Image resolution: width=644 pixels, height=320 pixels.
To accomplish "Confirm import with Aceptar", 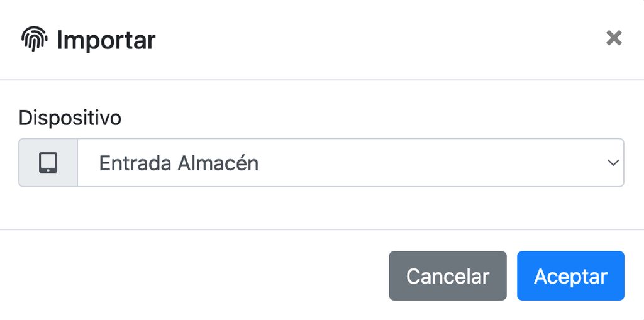I will coord(570,276).
